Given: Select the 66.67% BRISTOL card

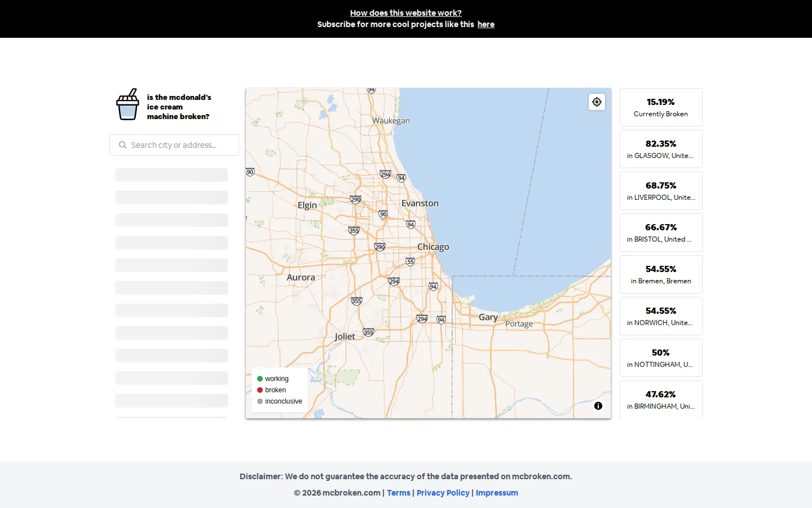Looking at the screenshot, I should click(x=661, y=233).
